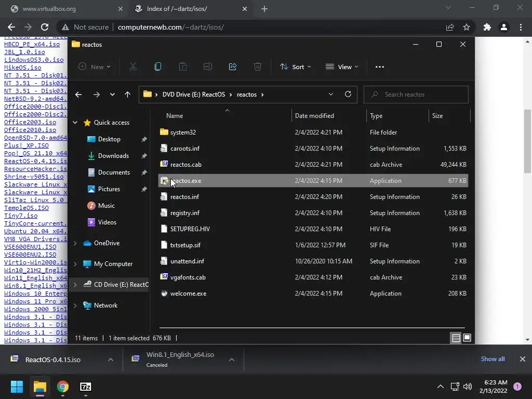Viewport: 532px width, 399px height.
Task: Go forward using Explorer forward arrow
Action: [96, 95]
